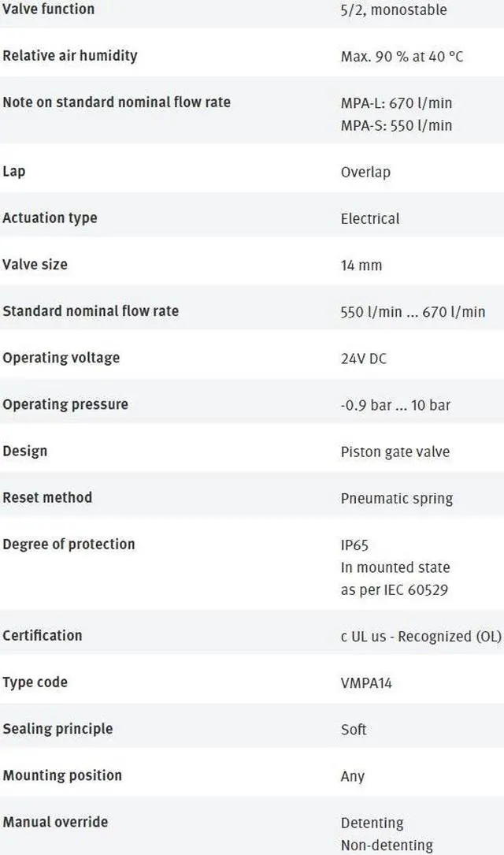The height and width of the screenshot is (855, 504).
Task: Click the "Relative air humidity" label
Action: (69, 56)
